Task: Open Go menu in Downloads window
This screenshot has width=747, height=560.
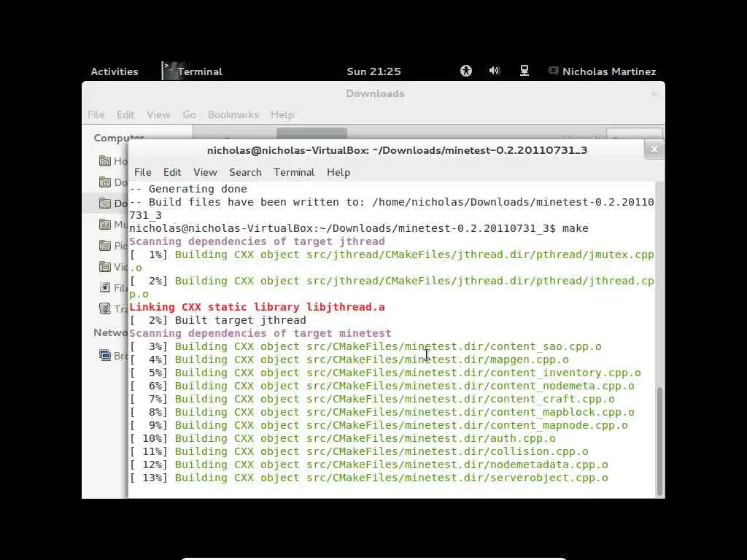Action: [x=189, y=114]
